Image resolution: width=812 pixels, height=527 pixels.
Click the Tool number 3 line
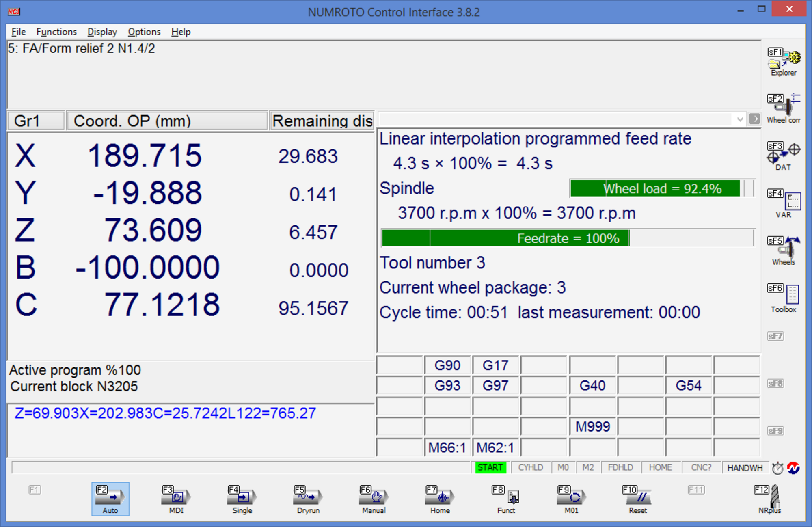tap(432, 263)
